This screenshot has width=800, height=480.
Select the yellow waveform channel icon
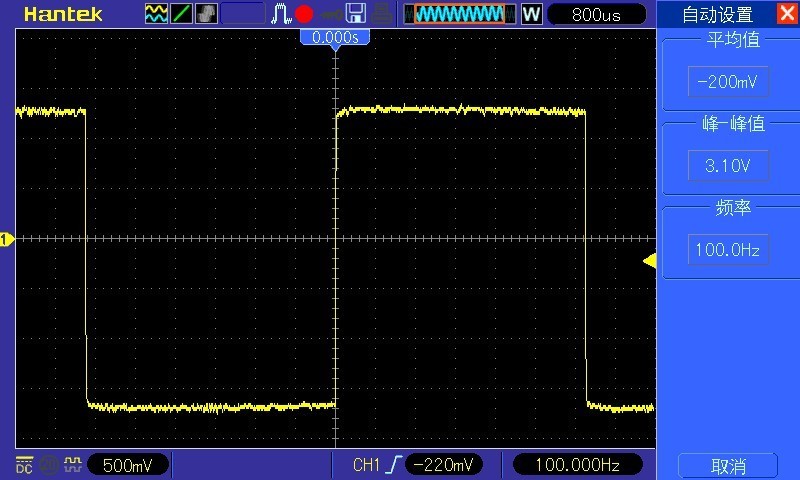tap(156, 14)
